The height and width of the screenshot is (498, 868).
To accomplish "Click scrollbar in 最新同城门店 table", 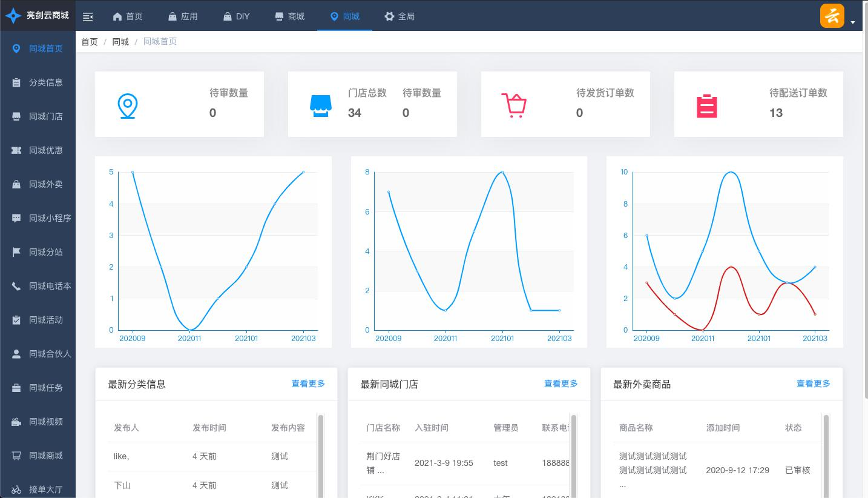I will (x=573, y=456).
